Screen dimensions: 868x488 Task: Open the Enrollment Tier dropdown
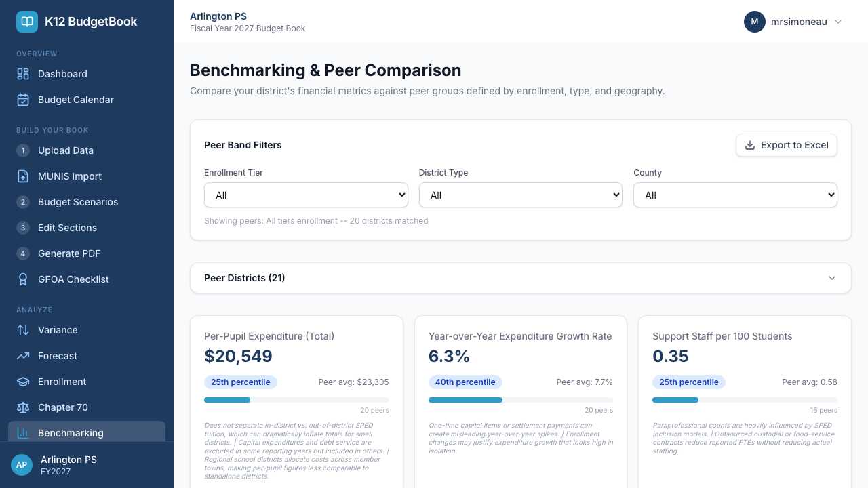[x=306, y=195]
